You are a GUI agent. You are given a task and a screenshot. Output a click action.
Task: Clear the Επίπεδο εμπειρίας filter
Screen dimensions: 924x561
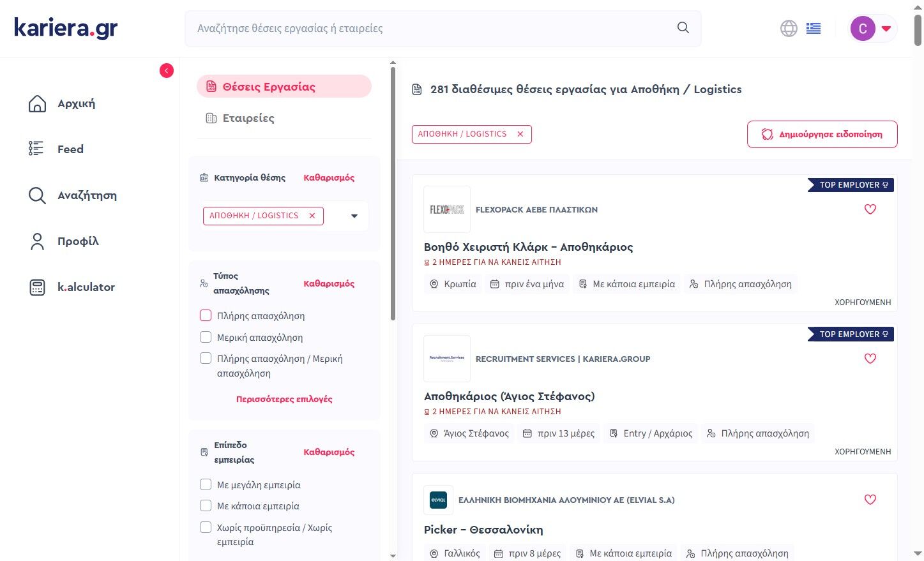[x=329, y=452]
